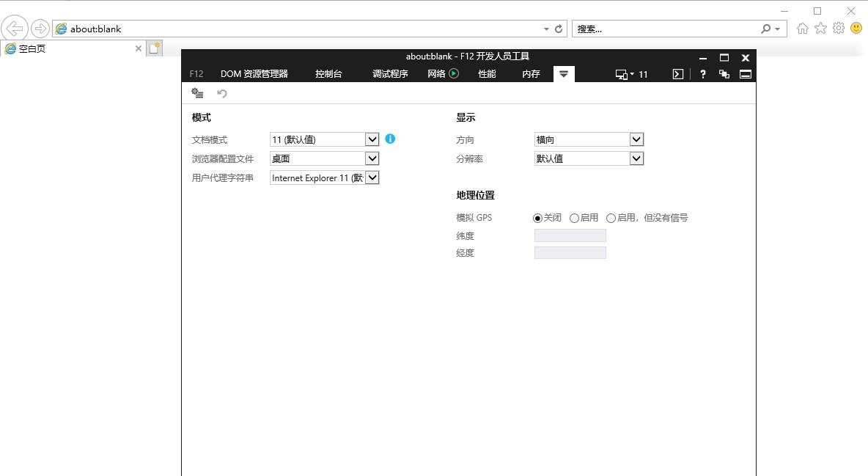Switch to the 网络 tab

click(436, 73)
